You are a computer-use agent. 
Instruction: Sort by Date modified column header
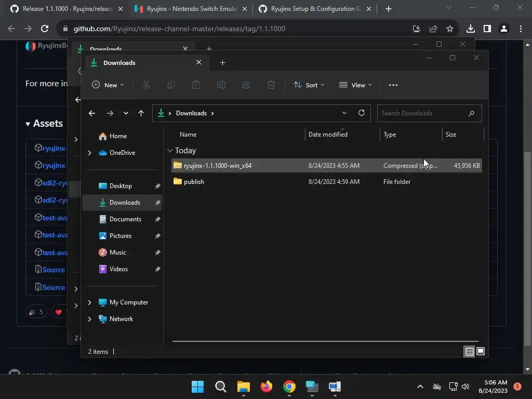(328, 135)
